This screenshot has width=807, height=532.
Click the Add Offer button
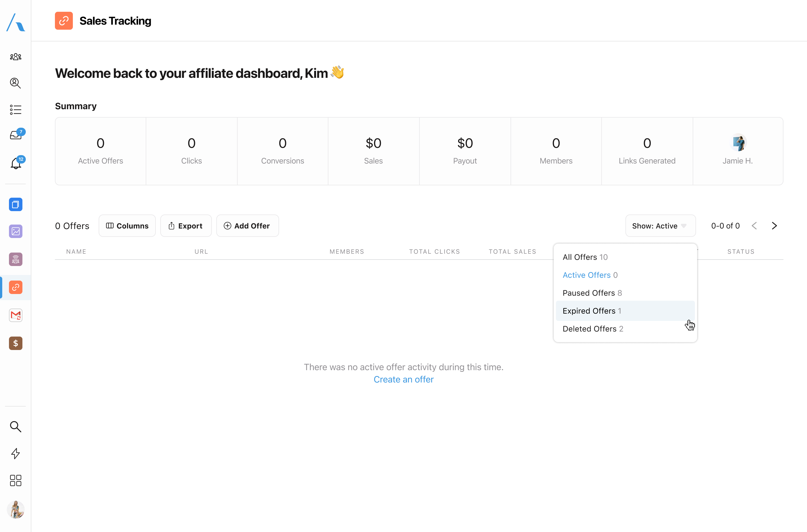point(247,226)
